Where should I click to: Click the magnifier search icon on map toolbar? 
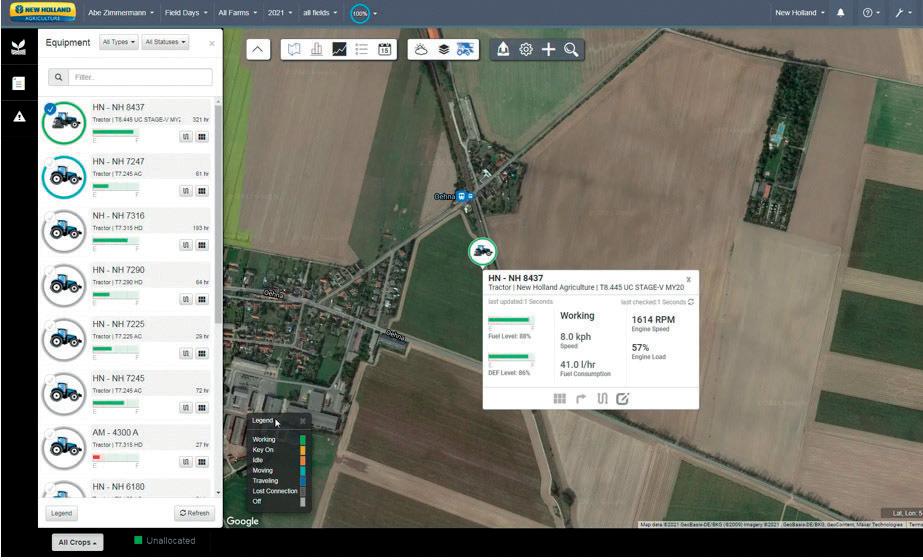570,49
